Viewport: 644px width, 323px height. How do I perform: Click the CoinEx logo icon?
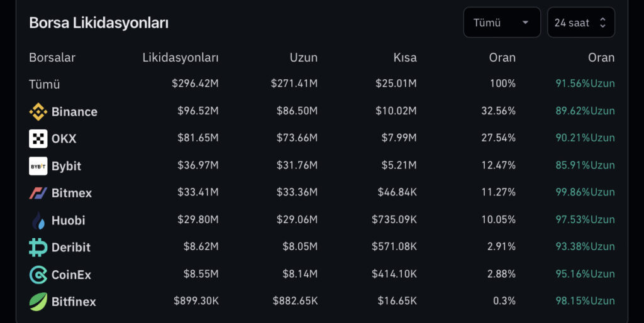(x=38, y=275)
